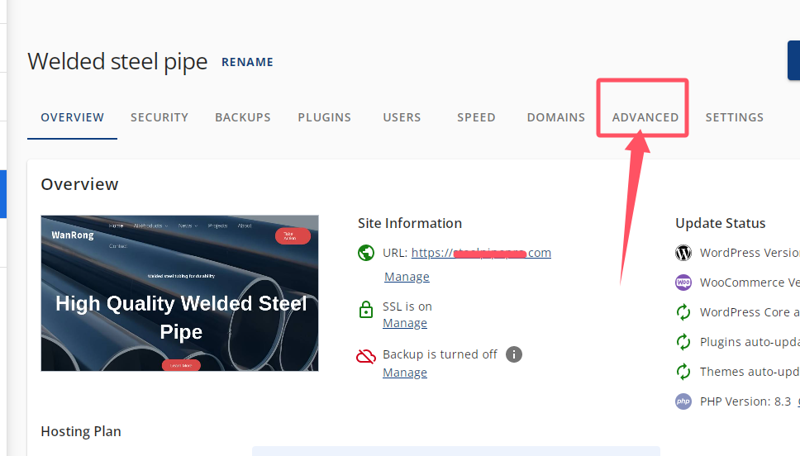The image size is (800, 456).
Task: Select the Domains tab
Action: point(556,117)
